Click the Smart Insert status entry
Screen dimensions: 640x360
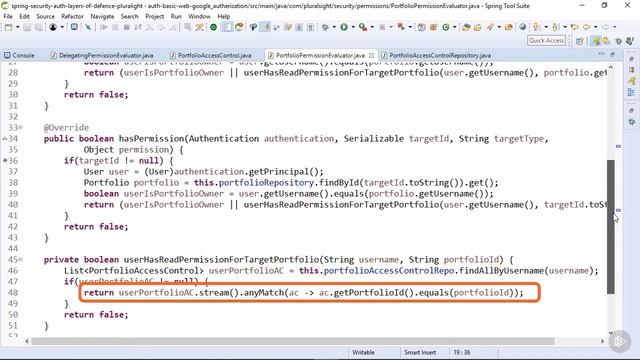[x=420, y=352]
